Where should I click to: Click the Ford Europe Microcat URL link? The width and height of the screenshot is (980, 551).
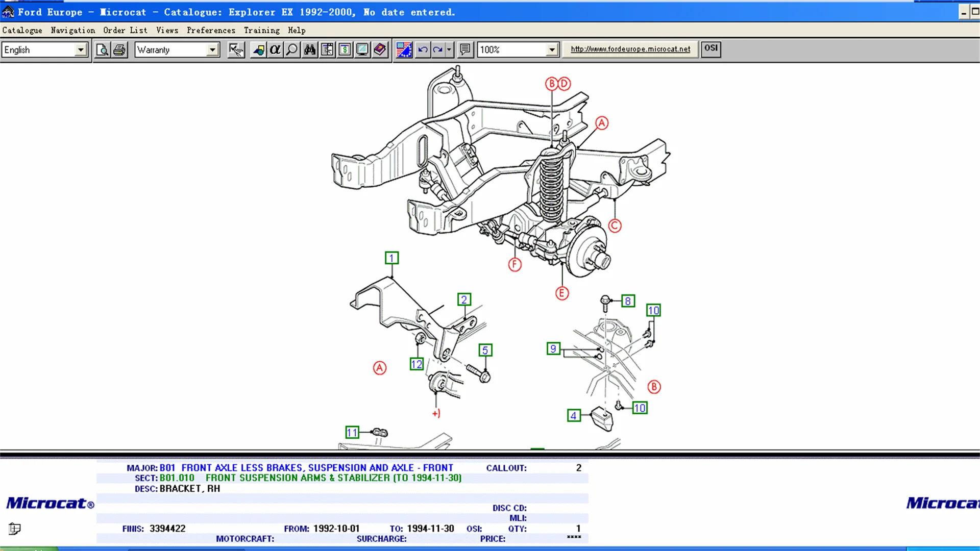coord(631,48)
